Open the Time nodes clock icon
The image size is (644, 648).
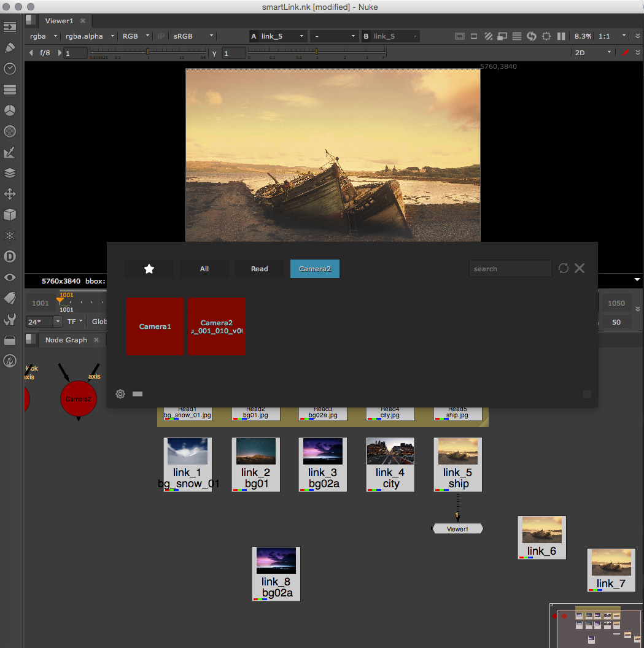click(x=10, y=69)
